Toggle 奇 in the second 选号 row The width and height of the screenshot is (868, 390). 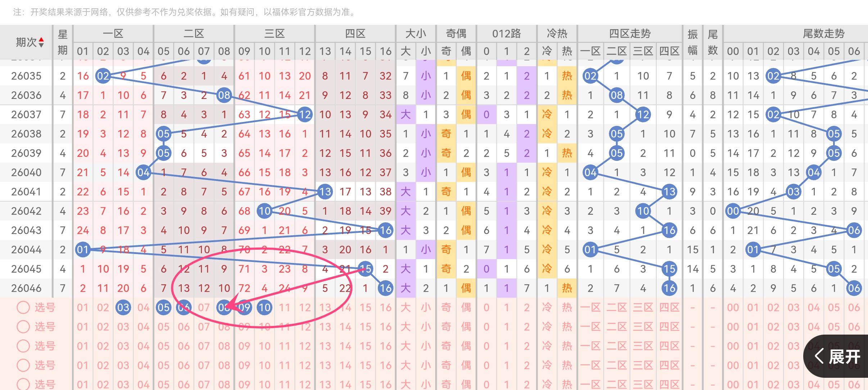click(x=446, y=327)
